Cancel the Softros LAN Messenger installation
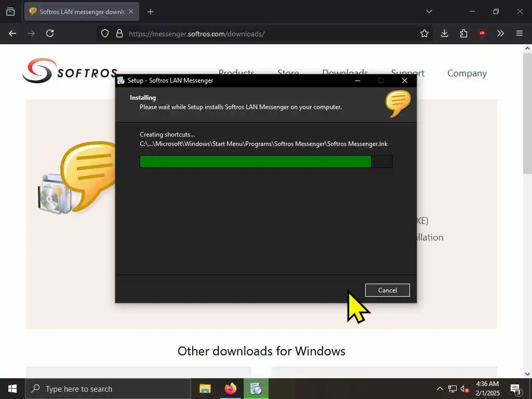This screenshot has width=532, height=399. pyautogui.click(x=387, y=290)
